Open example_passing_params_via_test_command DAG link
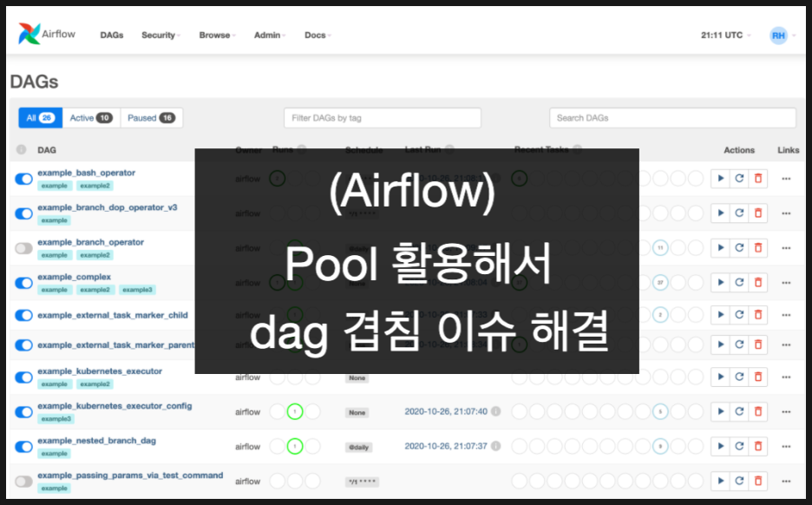Viewport: 812px width, 505px height. coord(130,475)
